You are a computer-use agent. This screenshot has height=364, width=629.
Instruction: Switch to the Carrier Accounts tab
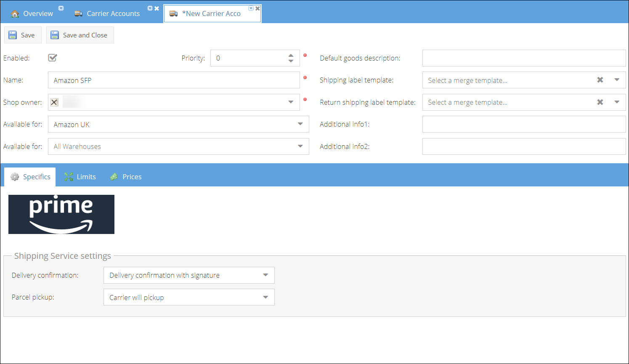(113, 13)
